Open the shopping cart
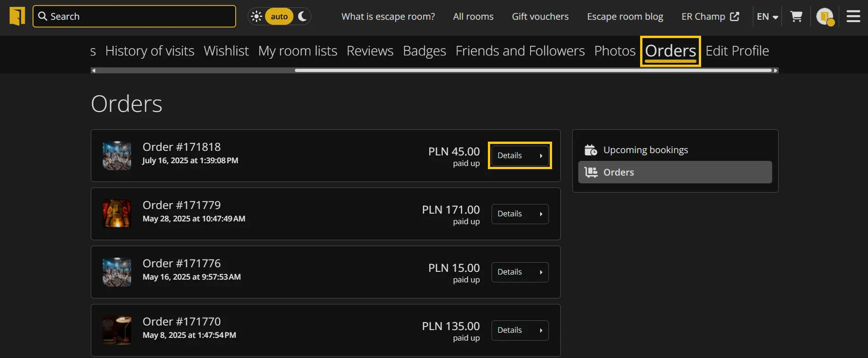 click(796, 17)
